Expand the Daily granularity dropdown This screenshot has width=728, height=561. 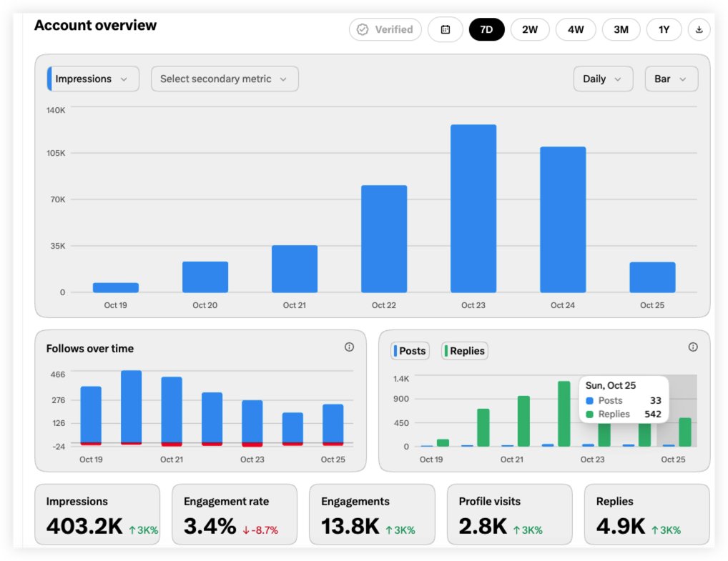pyautogui.click(x=603, y=79)
